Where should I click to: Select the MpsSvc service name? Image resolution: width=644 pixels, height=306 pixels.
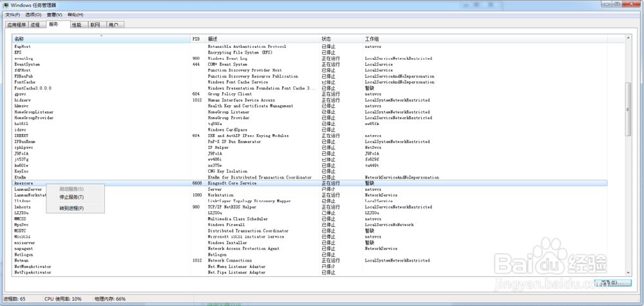(x=21, y=225)
